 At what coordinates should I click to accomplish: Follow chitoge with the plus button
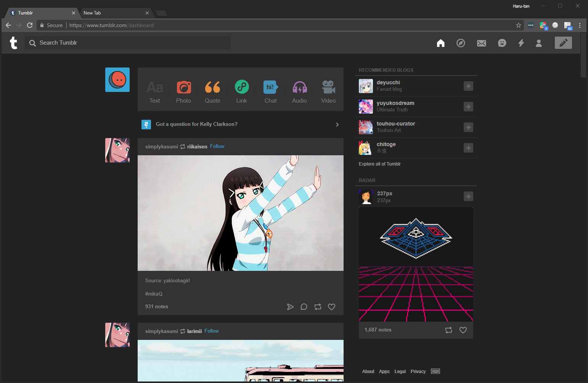click(x=468, y=148)
